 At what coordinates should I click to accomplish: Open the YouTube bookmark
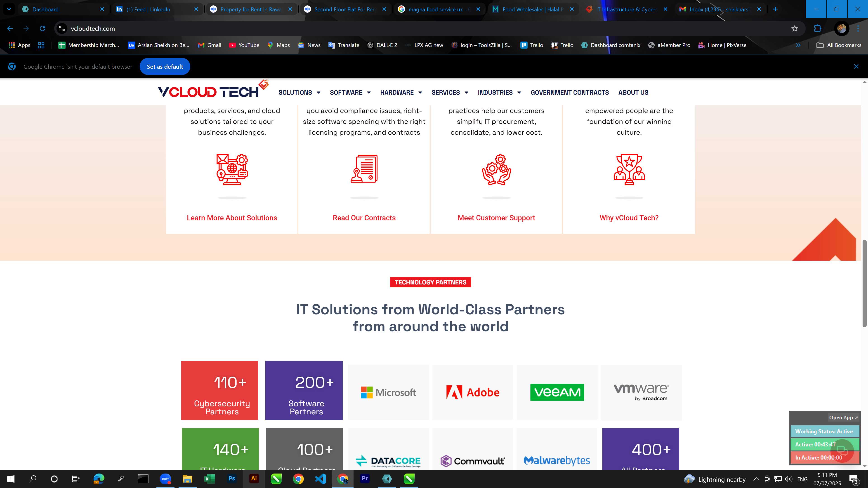(x=244, y=45)
